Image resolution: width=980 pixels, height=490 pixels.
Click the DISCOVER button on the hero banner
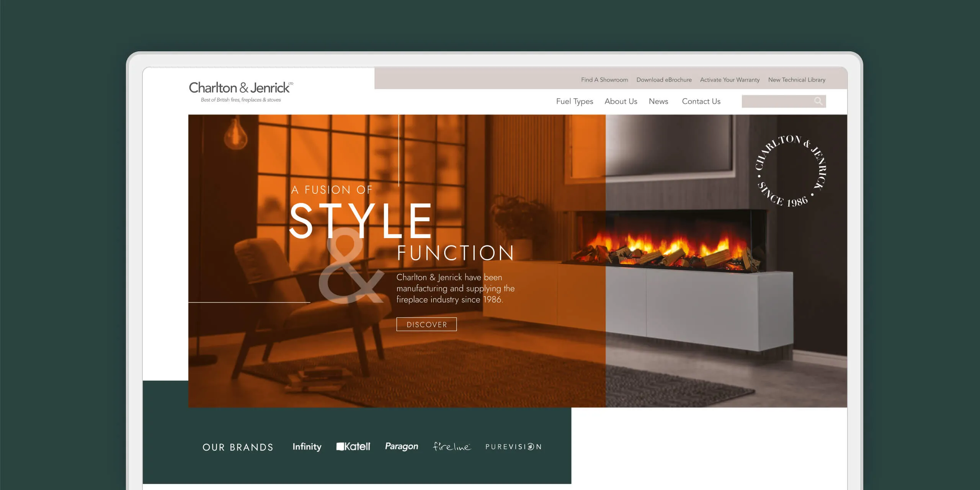pos(426,324)
